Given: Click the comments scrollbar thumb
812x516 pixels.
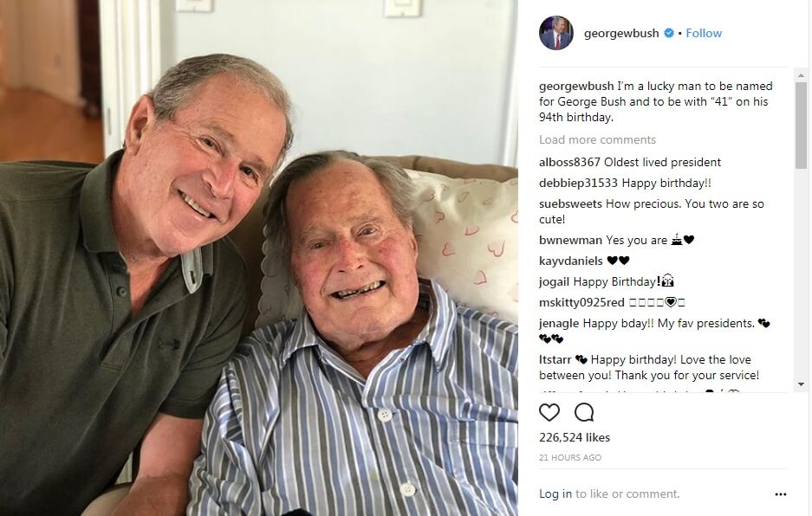Looking at the screenshot, I should (x=801, y=126).
